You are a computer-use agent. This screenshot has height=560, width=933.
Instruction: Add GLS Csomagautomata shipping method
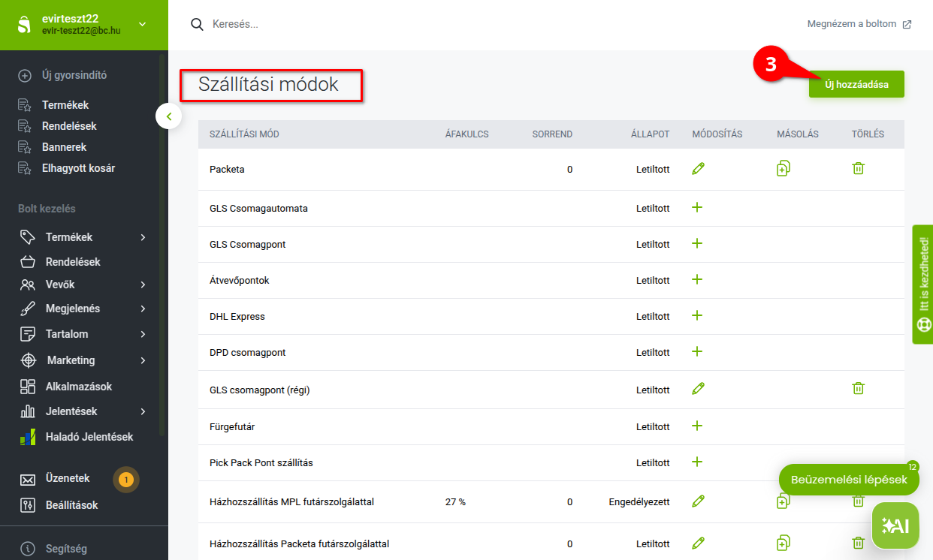697,208
